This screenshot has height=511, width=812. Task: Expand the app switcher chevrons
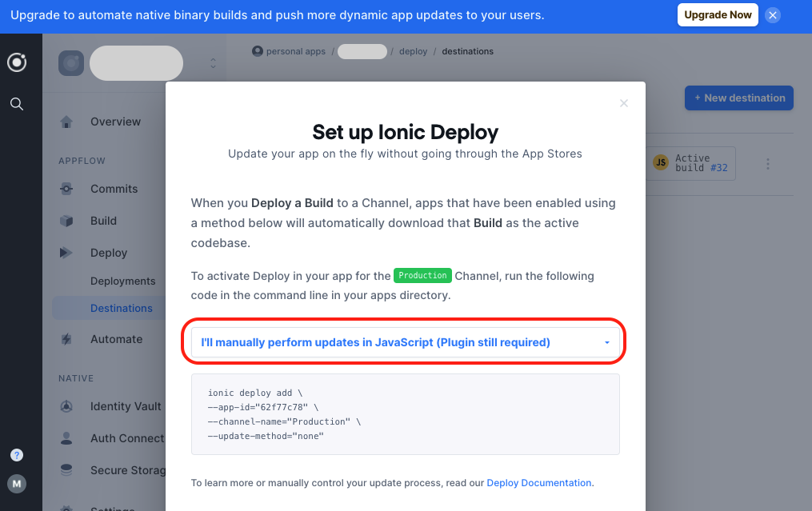pyautogui.click(x=213, y=63)
